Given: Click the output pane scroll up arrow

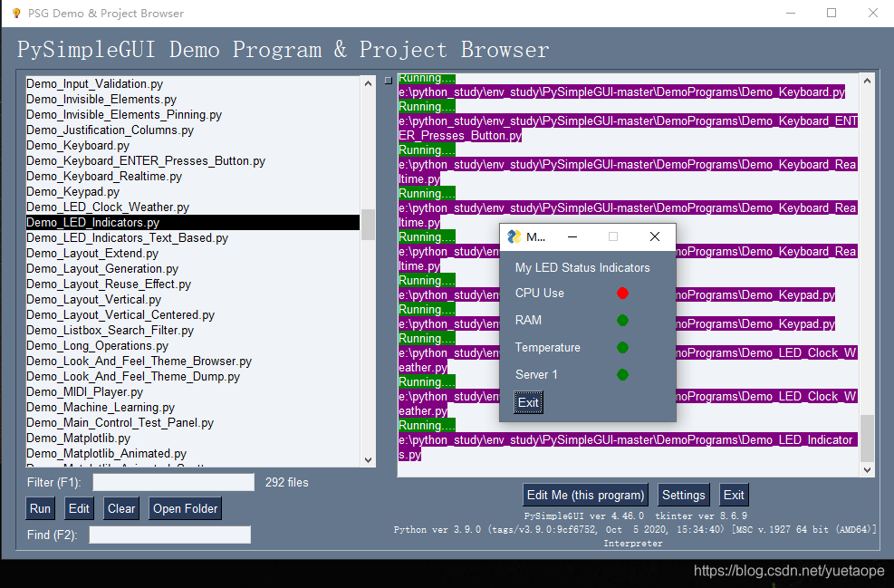Looking at the screenshot, I should [x=867, y=81].
